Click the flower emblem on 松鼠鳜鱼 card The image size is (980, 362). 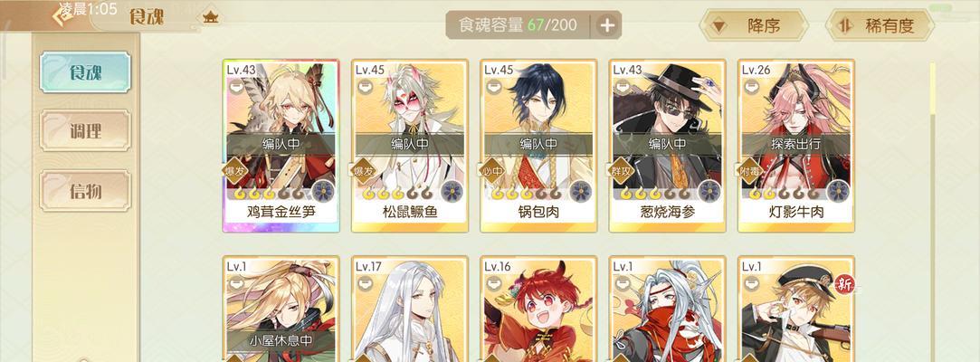click(x=452, y=191)
